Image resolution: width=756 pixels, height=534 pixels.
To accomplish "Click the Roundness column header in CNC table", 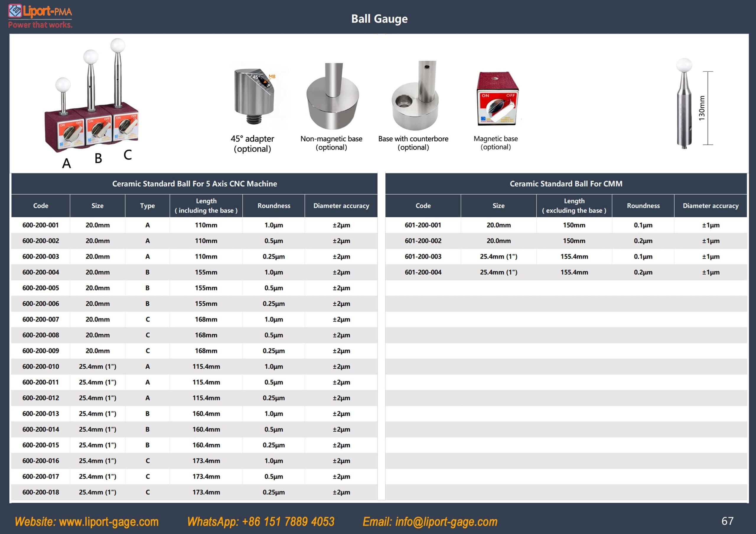I will click(274, 206).
